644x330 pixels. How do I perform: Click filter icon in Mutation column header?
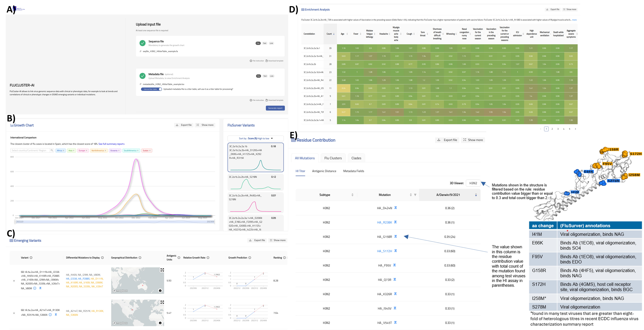[x=415, y=195]
